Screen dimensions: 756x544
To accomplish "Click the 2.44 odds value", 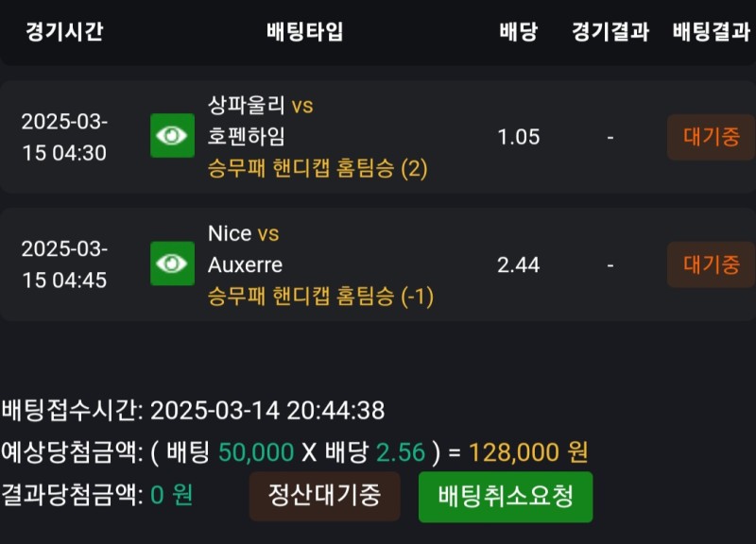I will coord(518,264).
